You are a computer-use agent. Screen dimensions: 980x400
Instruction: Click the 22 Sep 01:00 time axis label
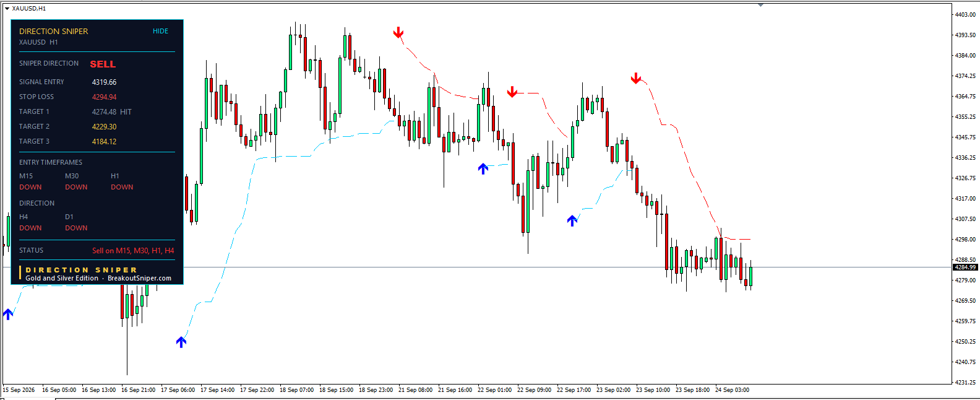[495, 390]
